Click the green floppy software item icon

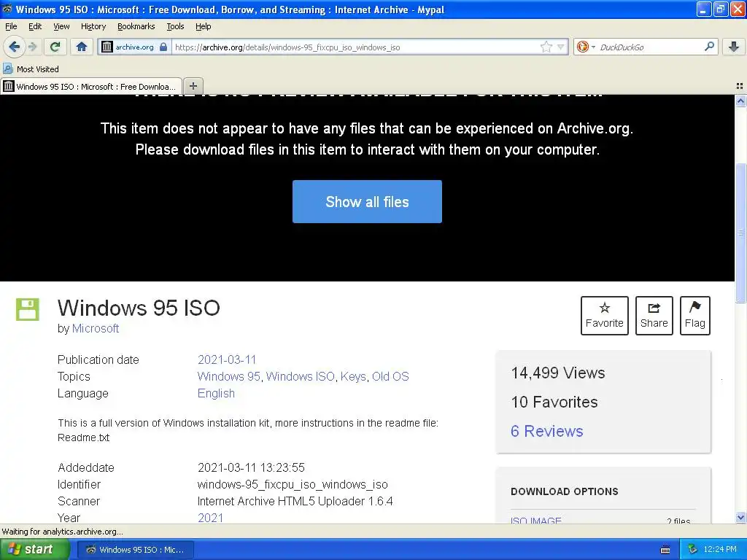coord(28,309)
